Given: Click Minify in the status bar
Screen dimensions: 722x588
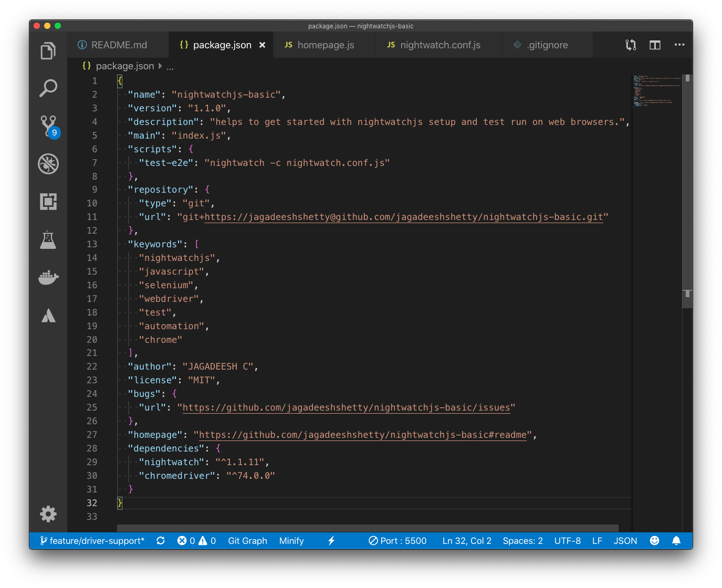Looking at the screenshot, I should coord(291,541).
